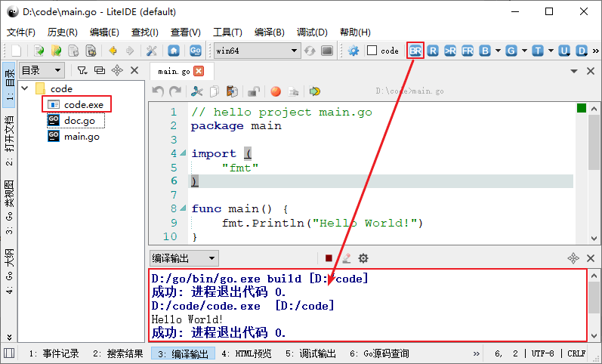The width and height of the screenshot is (602, 364).
Task: Click the FR File Run button
Action: 468,51
